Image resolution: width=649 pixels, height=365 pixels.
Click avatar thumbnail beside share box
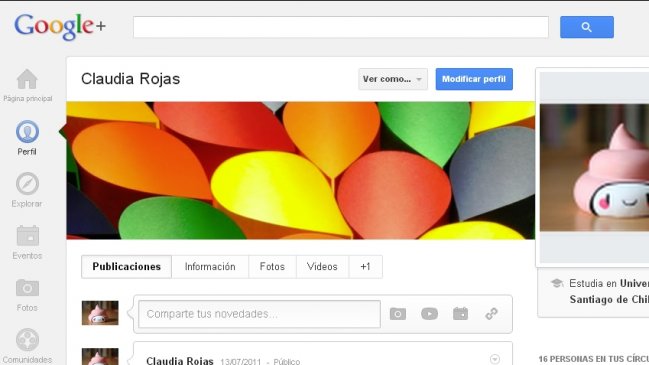point(100,313)
